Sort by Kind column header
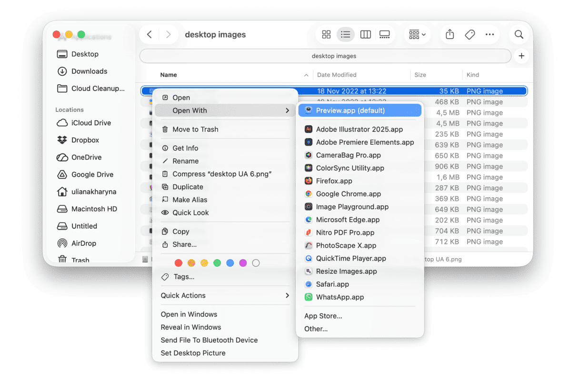Image resolution: width=579 pixels, height=392 pixels. coord(473,75)
